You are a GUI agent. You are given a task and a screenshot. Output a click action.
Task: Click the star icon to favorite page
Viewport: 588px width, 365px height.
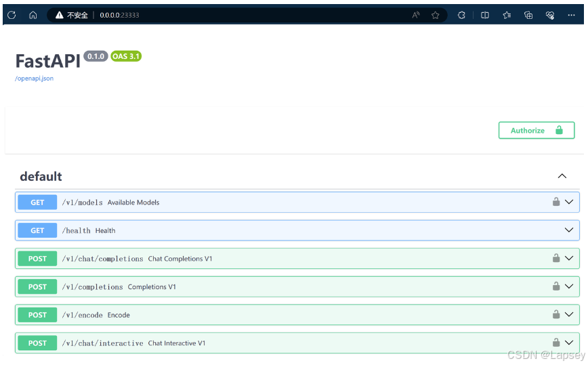coord(436,15)
